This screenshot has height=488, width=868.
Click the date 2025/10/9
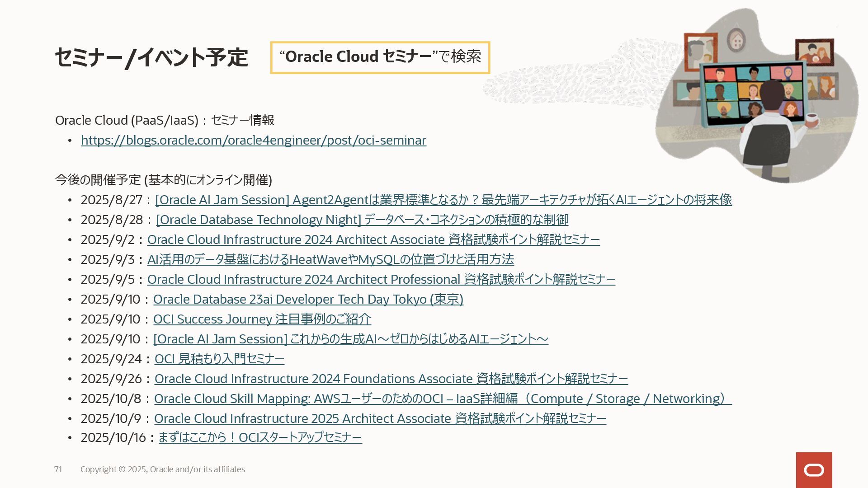click(111, 418)
